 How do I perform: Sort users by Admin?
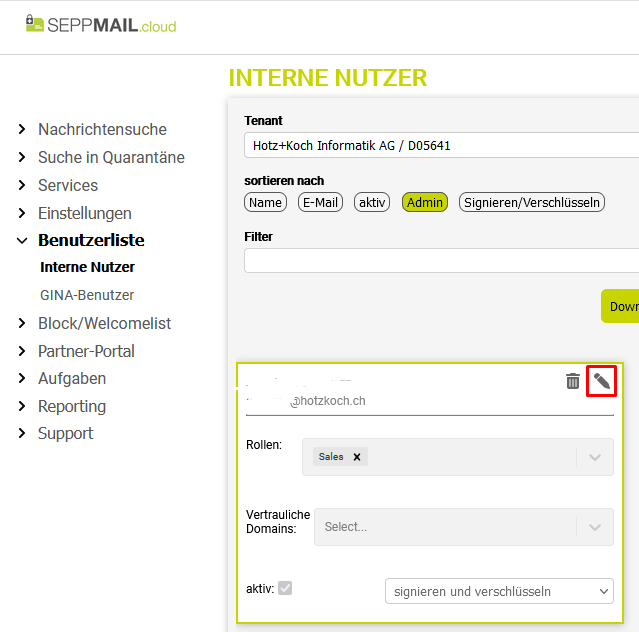pyautogui.click(x=424, y=202)
